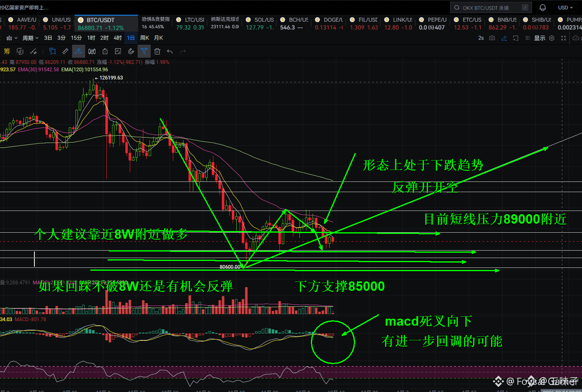582x392 pixels.
Task: Undo the last drawing action
Action: pyautogui.click(x=170, y=52)
